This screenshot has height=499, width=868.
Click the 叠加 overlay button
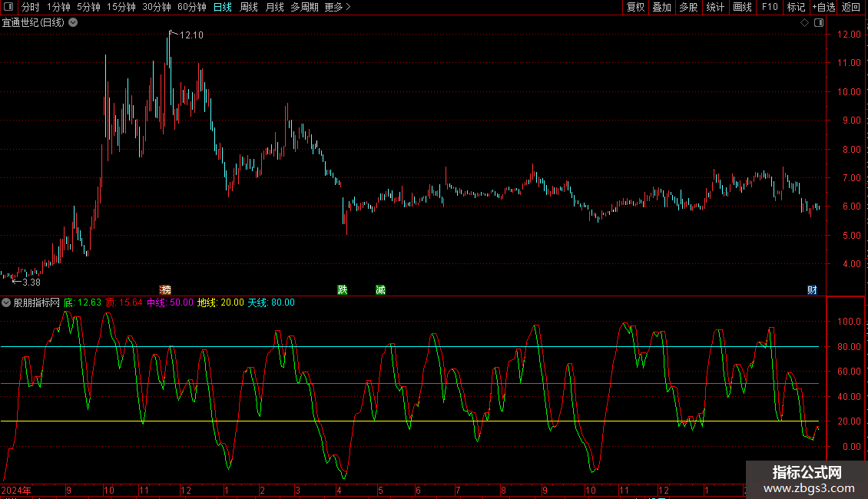[x=662, y=7]
